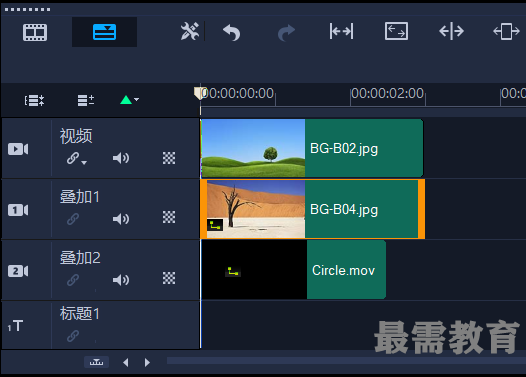
Task: Click the 叠加2 track name
Action: pyautogui.click(x=80, y=258)
